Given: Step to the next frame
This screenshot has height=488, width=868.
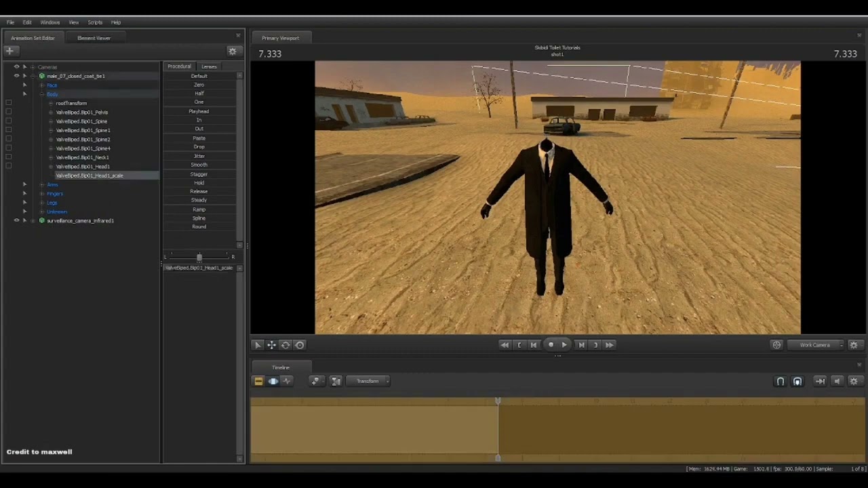Looking at the screenshot, I should pos(581,345).
